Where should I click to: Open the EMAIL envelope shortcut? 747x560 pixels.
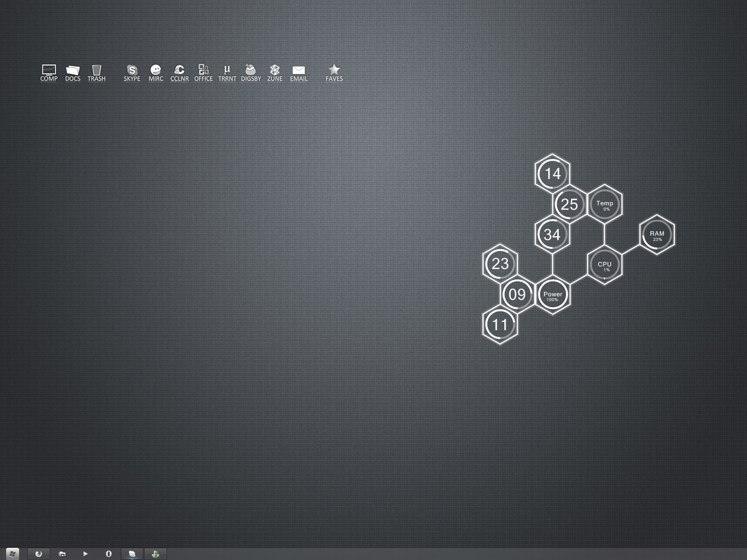click(x=299, y=73)
